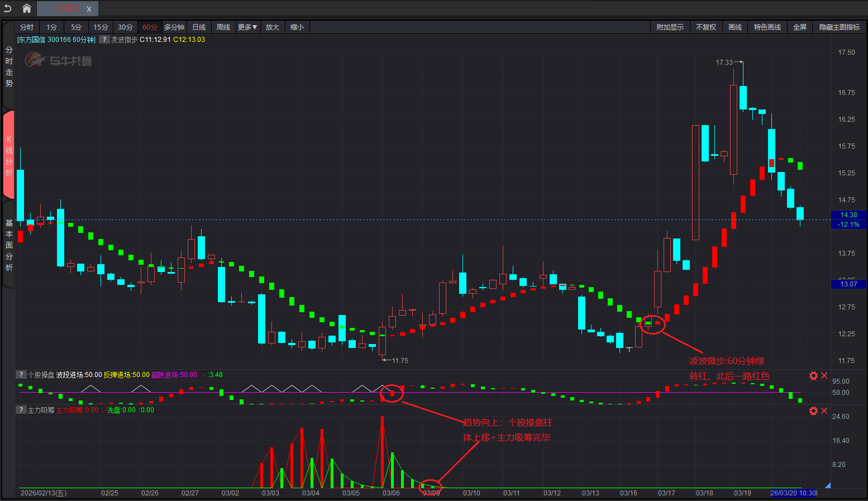Toggle 全屏 fullscreen mode
Image resolution: width=868 pixels, height=501 pixels.
click(x=799, y=27)
